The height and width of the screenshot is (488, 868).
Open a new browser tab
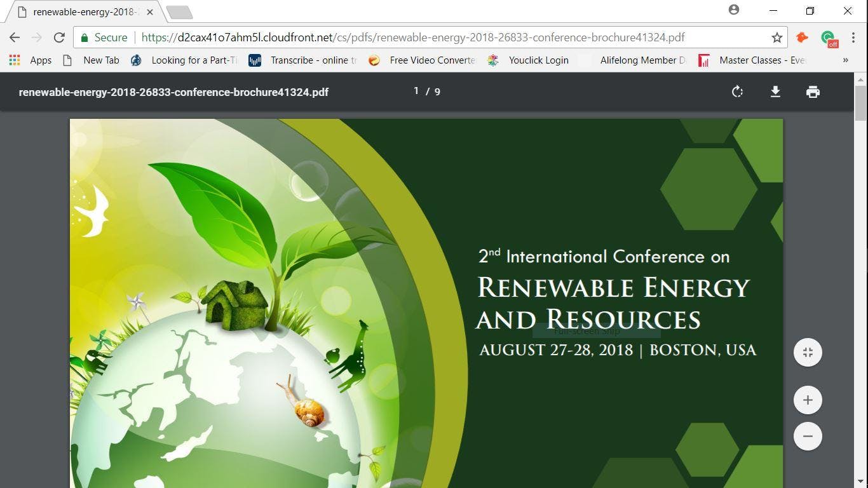coord(179,12)
